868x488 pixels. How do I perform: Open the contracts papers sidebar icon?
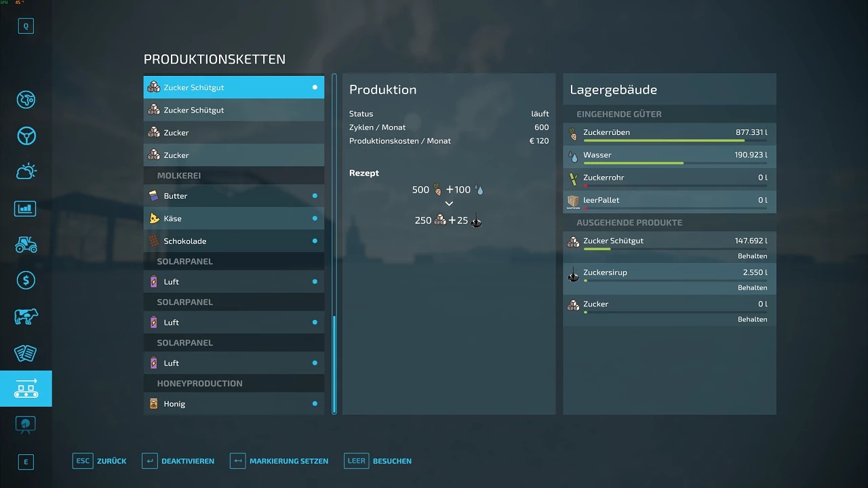[x=26, y=352]
